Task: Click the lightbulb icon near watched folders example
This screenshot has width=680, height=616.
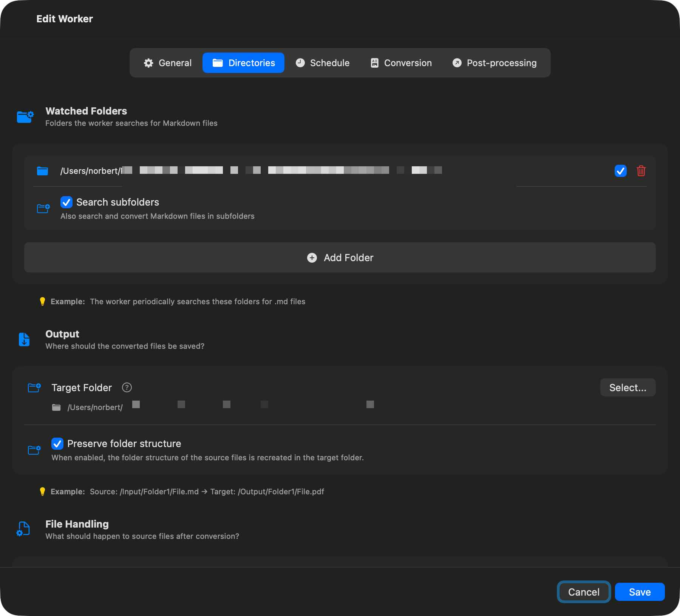Action: pos(42,301)
